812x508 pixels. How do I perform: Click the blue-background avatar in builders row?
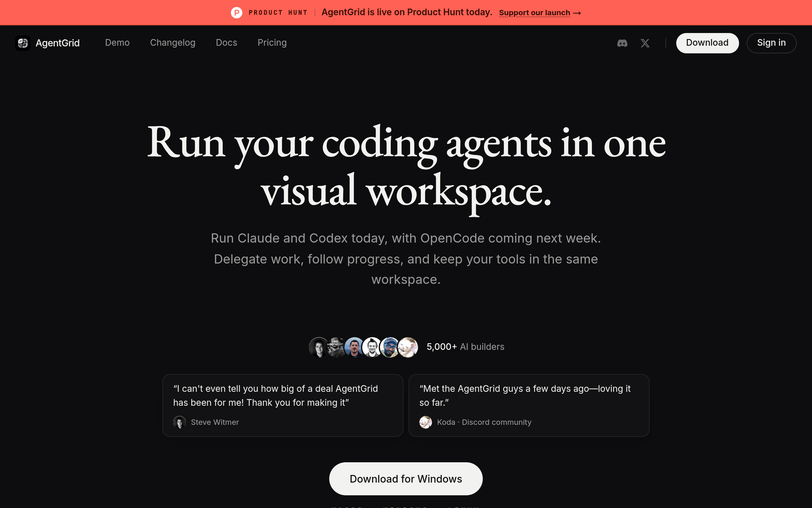coord(354,347)
